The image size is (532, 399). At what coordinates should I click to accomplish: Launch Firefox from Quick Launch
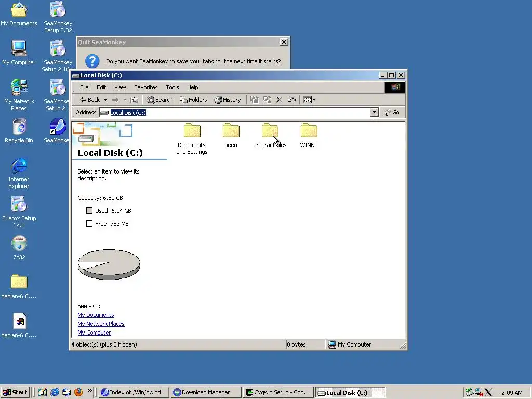[78, 392]
